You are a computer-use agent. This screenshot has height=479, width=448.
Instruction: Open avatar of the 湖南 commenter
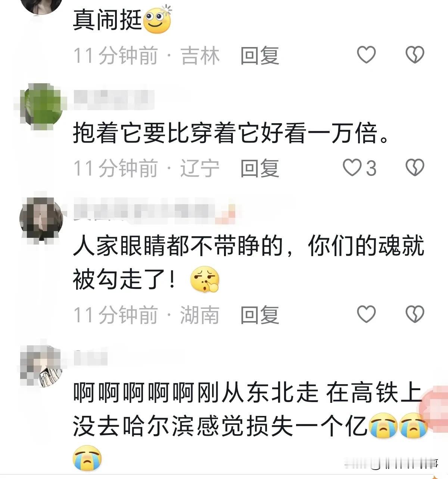tap(40, 217)
